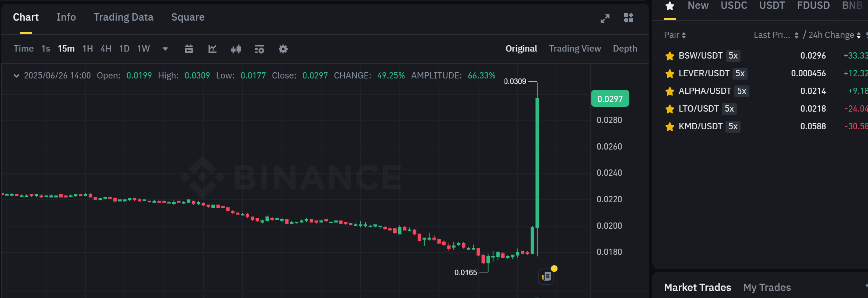Image resolution: width=868 pixels, height=298 pixels.
Task: Expand more time interval options
Action: pos(165,49)
